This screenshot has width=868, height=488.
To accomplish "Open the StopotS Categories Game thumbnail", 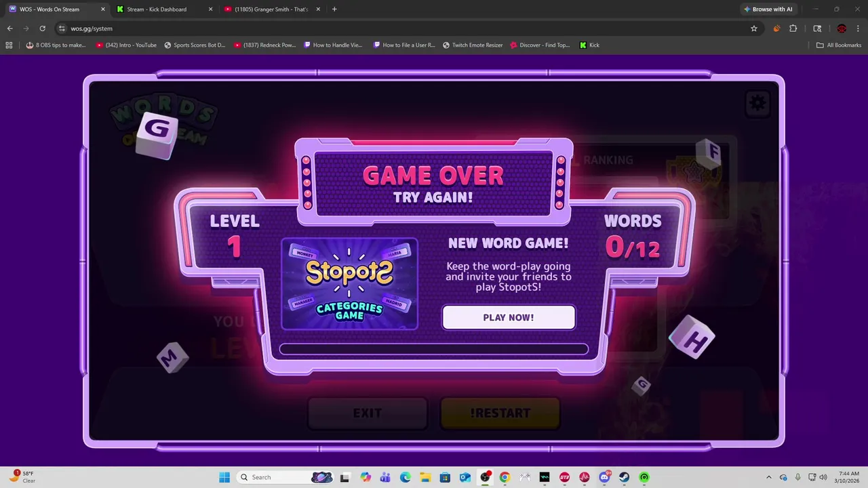I will tap(349, 283).
